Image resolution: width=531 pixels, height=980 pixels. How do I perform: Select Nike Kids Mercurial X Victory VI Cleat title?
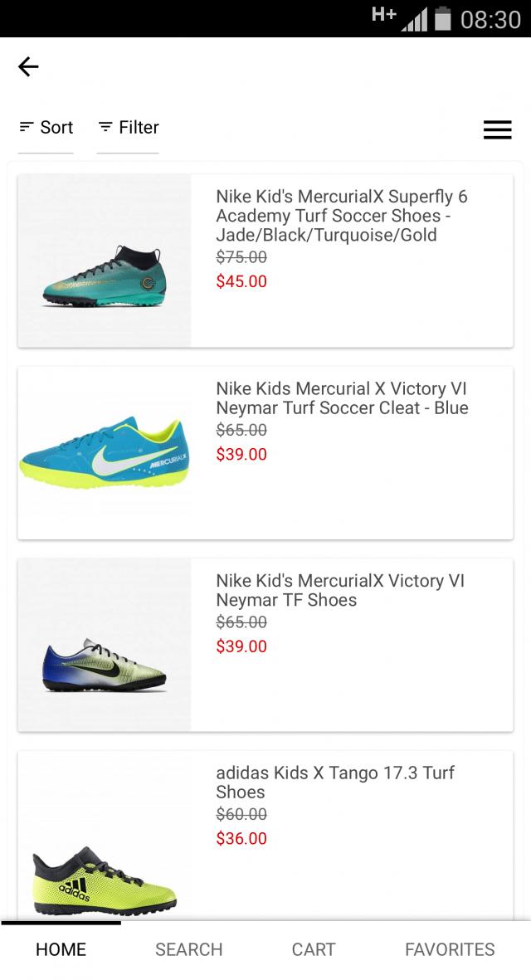click(342, 398)
